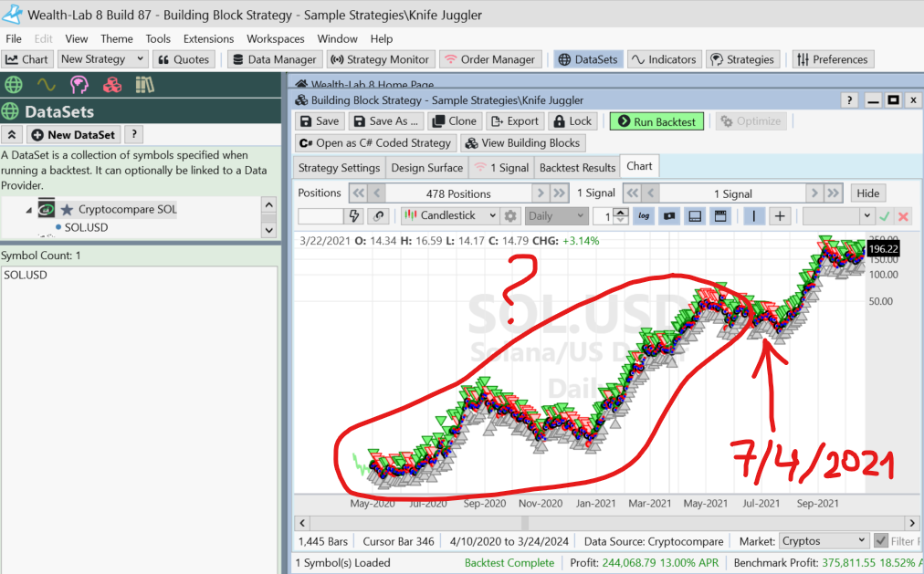Screen dimensions: 924x574
Task: Clone the strategy
Action: point(455,121)
